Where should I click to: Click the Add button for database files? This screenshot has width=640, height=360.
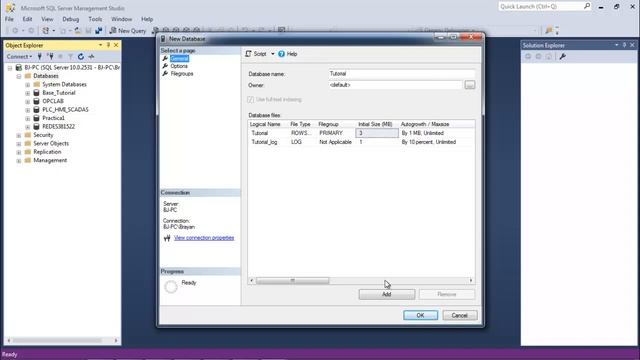click(x=387, y=294)
